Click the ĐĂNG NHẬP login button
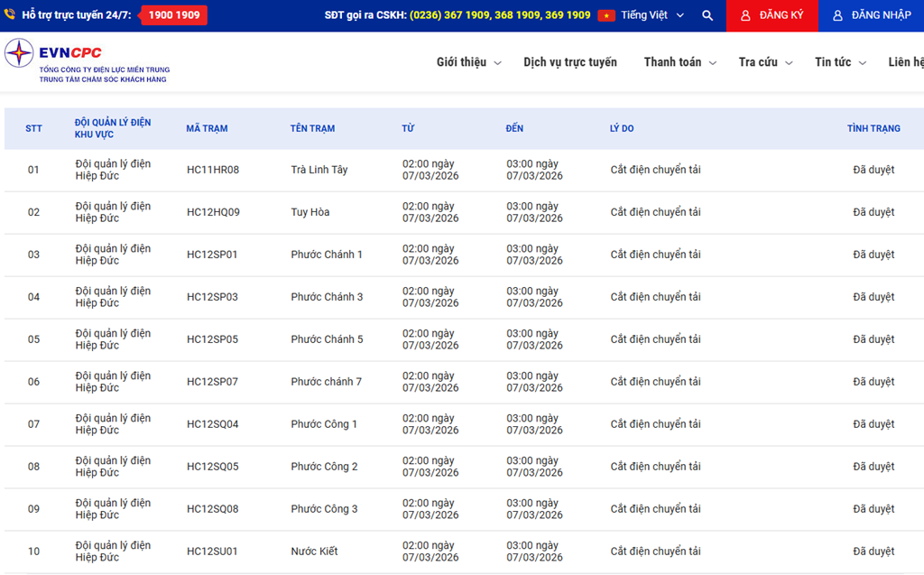924x575 pixels. [x=871, y=15]
